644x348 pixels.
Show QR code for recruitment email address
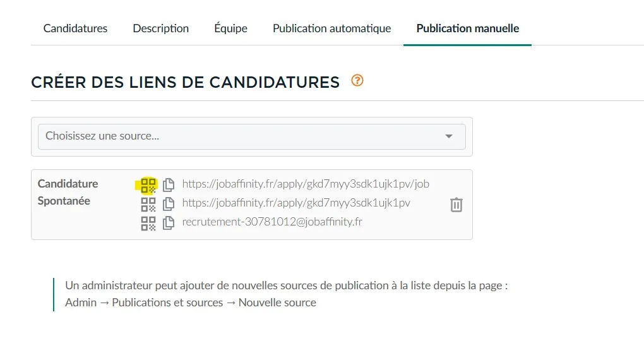pyautogui.click(x=148, y=224)
